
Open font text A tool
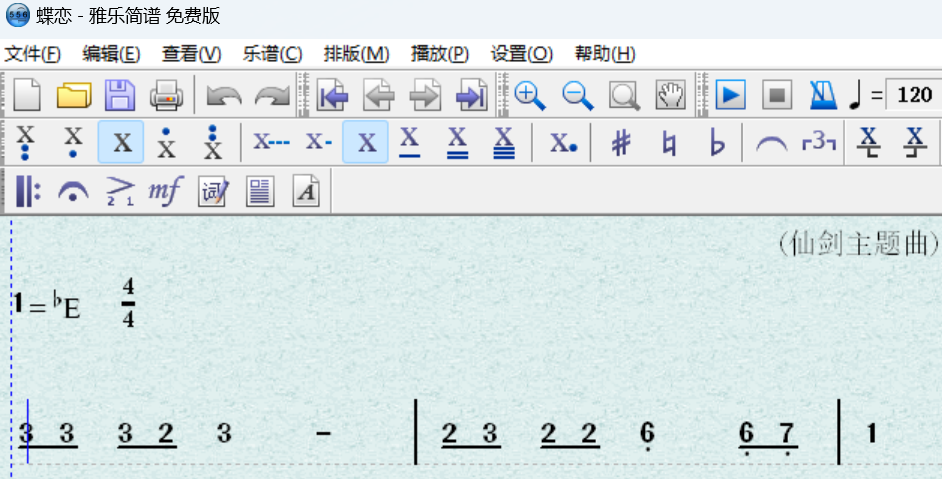[306, 191]
